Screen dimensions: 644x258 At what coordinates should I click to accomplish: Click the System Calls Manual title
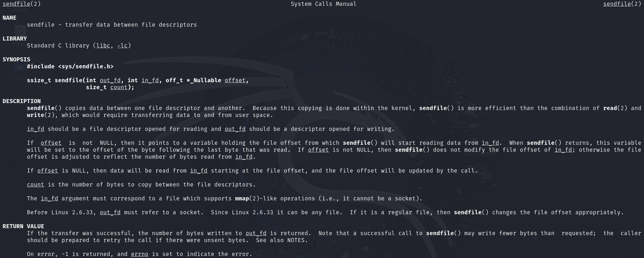[x=323, y=4]
